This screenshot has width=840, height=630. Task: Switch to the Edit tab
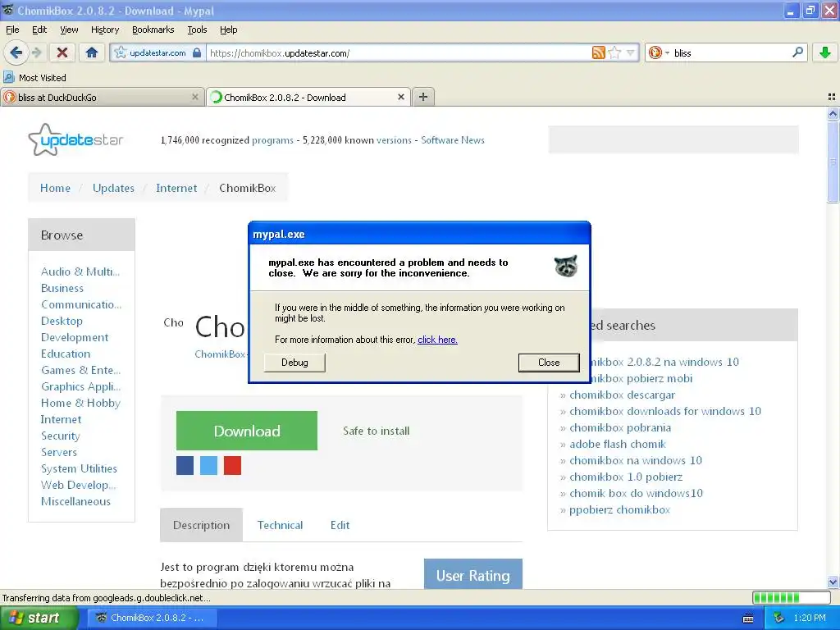tap(340, 525)
